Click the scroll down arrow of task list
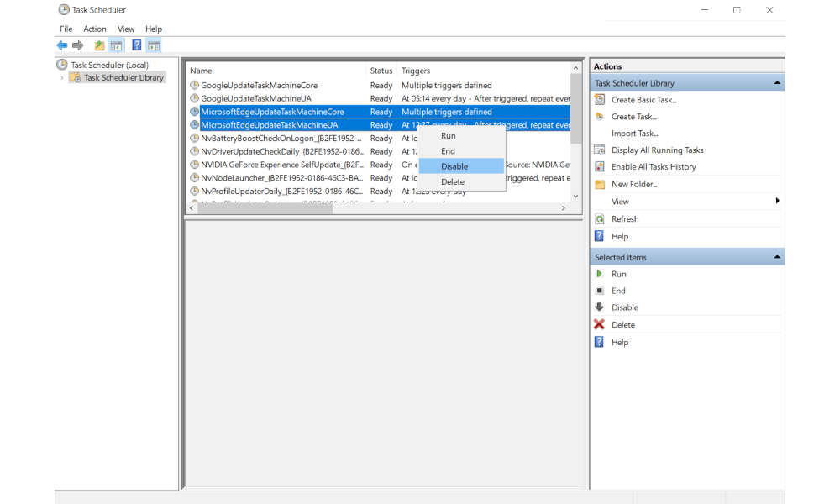Screen dimensions: 840x504 576,197
